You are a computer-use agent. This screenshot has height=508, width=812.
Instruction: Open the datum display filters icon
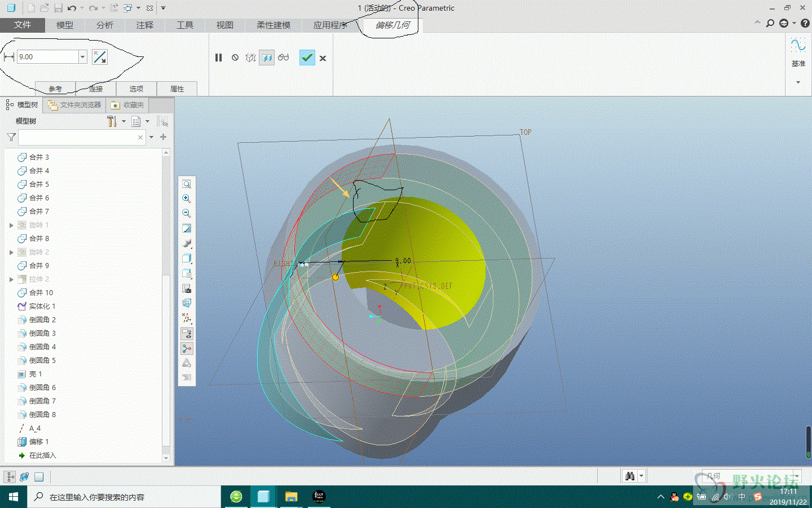tap(187, 318)
